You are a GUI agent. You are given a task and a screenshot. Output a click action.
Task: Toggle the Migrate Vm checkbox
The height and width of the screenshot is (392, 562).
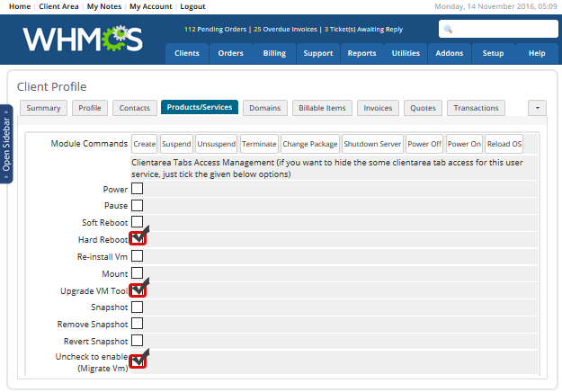point(138,361)
